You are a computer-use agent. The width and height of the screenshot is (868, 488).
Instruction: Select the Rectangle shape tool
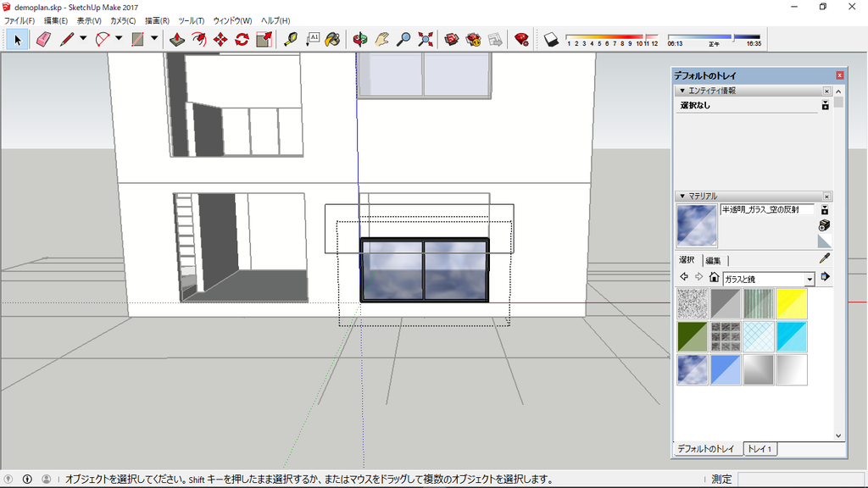coord(137,39)
